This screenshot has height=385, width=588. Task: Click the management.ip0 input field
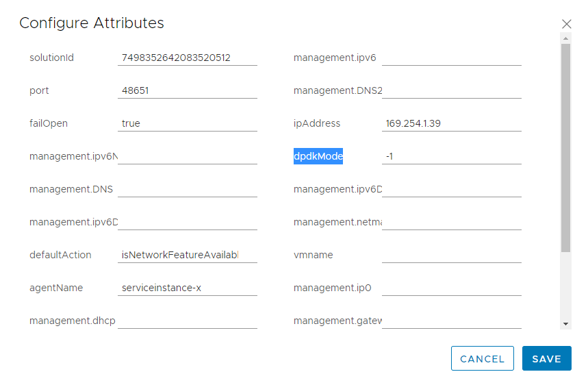tap(451, 288)
